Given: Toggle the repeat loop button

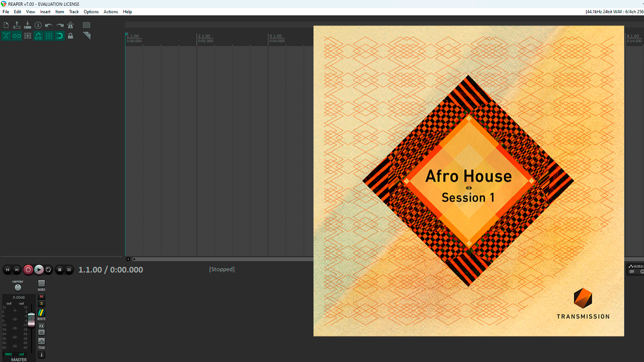Looking at the screenshot, I should [49, 270].
